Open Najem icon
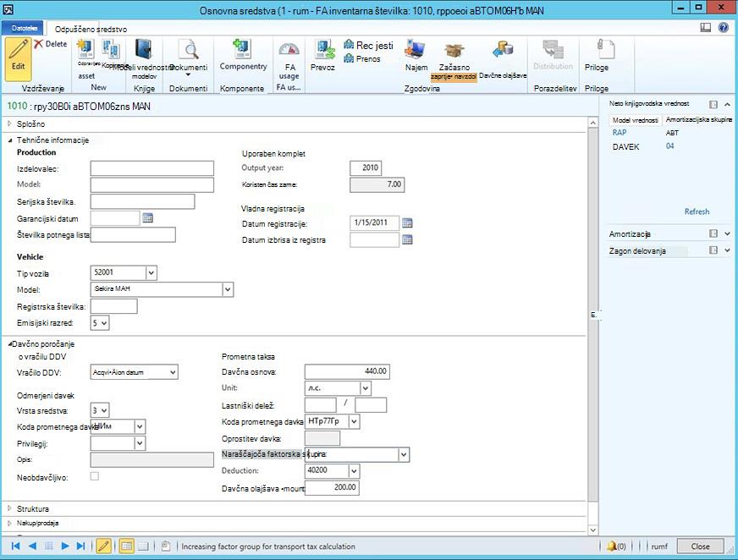 click(416, 50)
